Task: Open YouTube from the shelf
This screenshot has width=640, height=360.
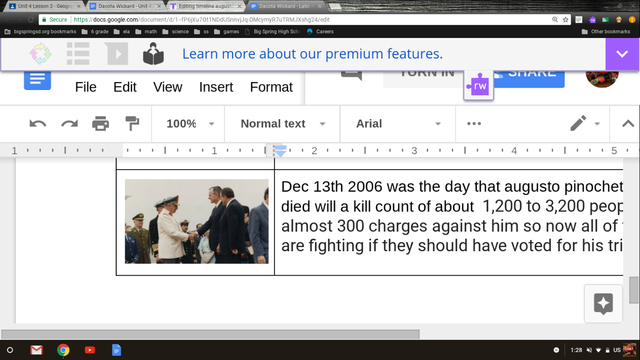Action: point(90,350)
